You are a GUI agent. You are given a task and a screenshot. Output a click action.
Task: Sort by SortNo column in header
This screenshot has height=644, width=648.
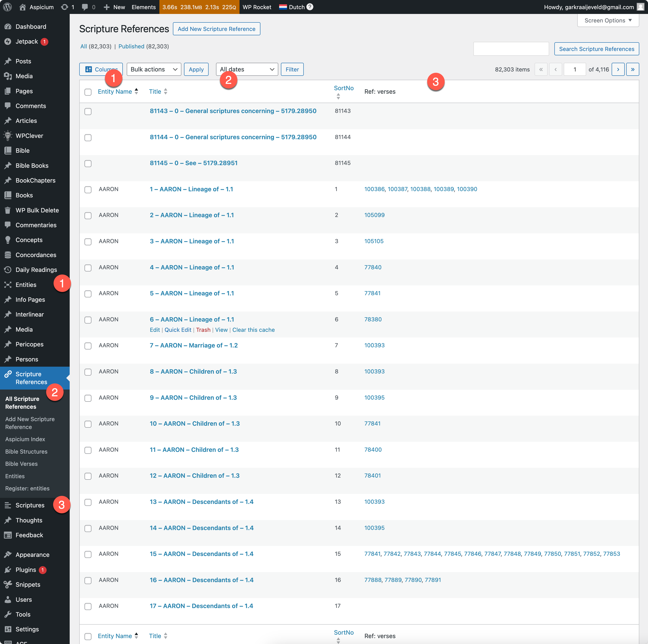pos(343,92)
